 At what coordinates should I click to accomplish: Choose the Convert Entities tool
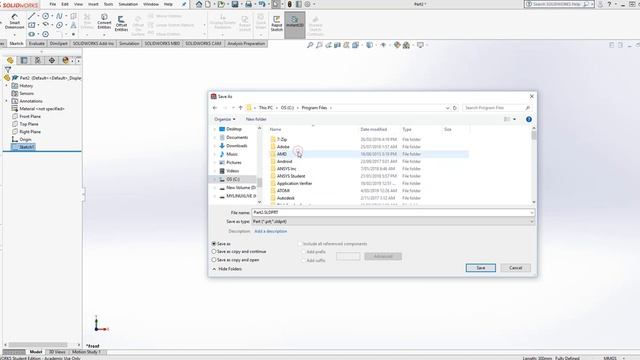pyautogui.click(x=104, y=21)
